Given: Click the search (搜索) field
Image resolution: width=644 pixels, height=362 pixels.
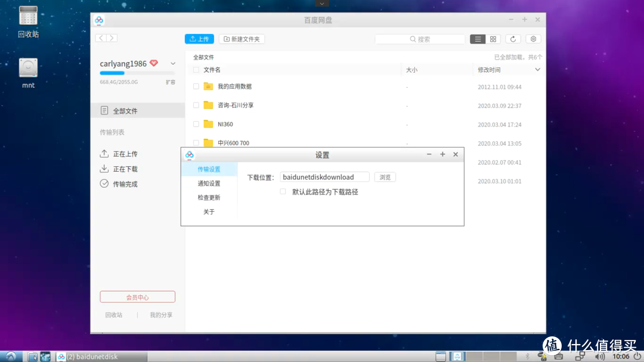Looking at the screenshot, I should (420, 39).
